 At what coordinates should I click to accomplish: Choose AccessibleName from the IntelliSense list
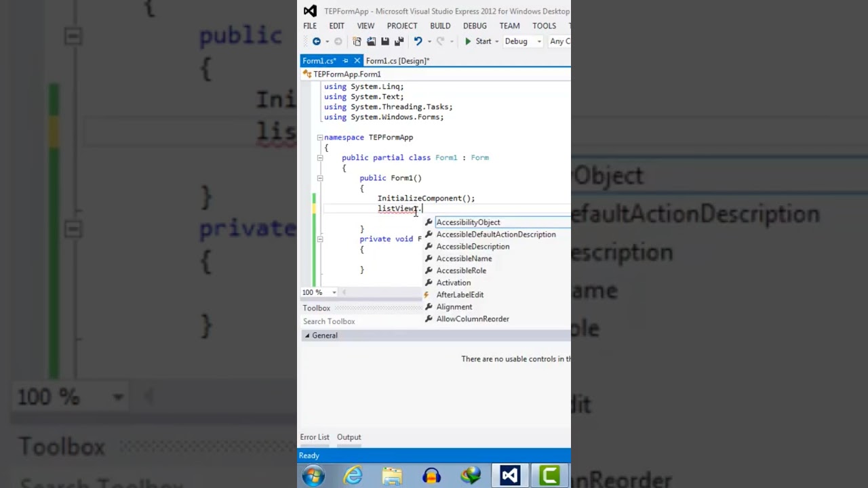pyautogui.click(x=464, y=259)
